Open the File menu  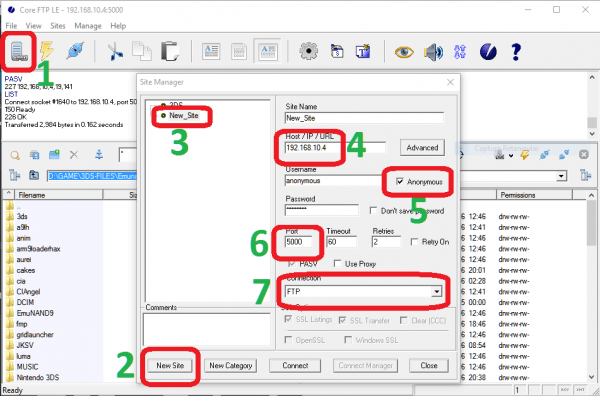pyautogui.click(x=11, y=26)
